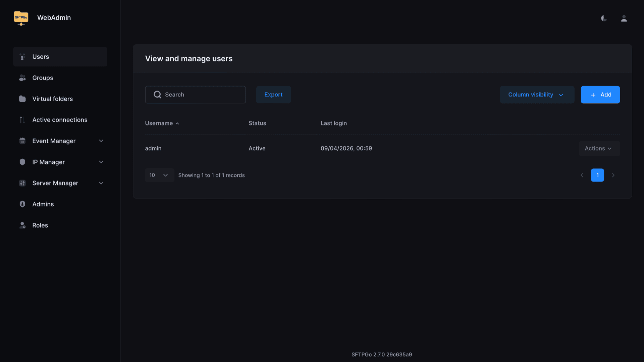Image resolution: width=644 pixels, height=362 pixels.
Task: Expand the Server Manager submenu chevron
Action: [101, 183]
